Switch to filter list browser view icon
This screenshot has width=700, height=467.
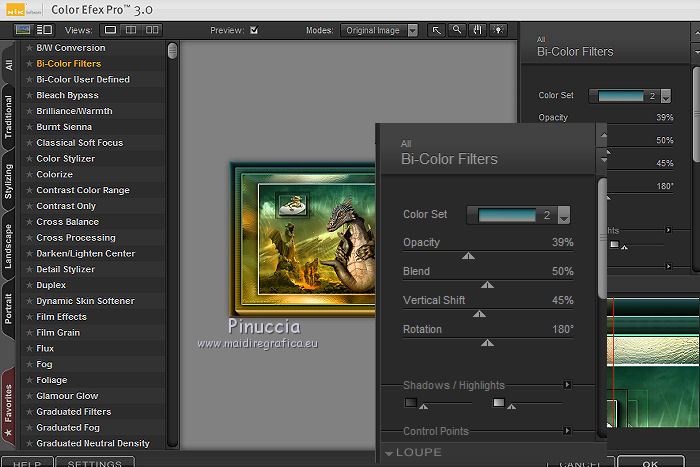point(44,30)
